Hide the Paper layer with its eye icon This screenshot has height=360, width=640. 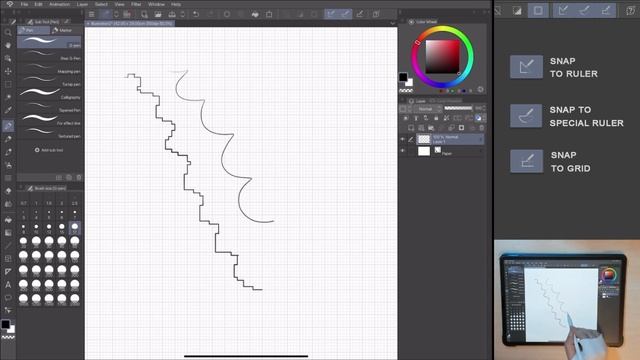[x=403, y=151]
